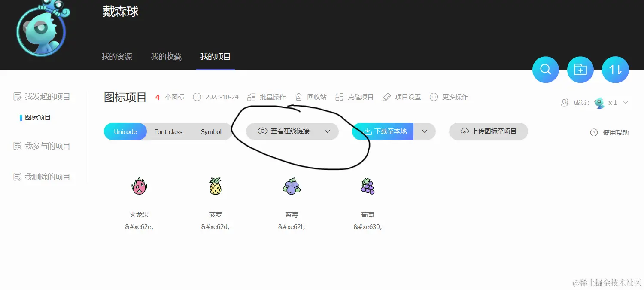Click 上传图标至项目 upload button

click(x=488, y=131)
